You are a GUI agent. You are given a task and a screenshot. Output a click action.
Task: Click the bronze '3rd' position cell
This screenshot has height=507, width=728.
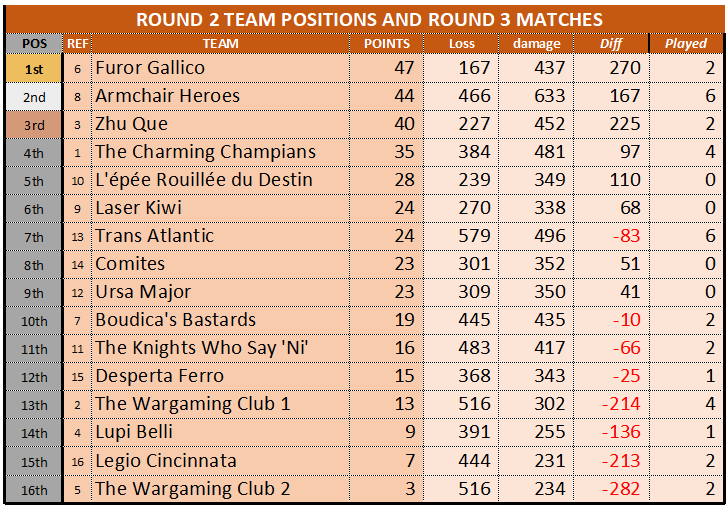(34, 124)
